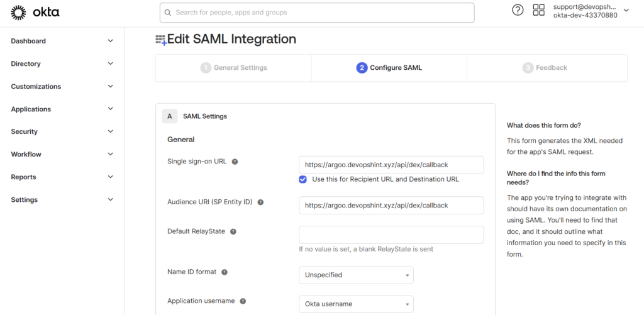This screenshot has width=644, height=315.
Task: Show help for Default RelayState
Action: 233,231
